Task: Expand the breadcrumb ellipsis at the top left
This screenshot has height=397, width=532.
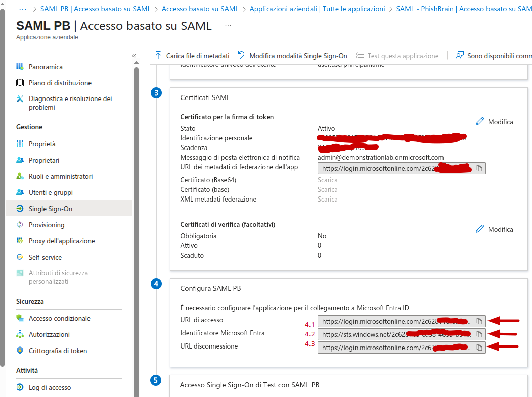Action: (23, 9)
